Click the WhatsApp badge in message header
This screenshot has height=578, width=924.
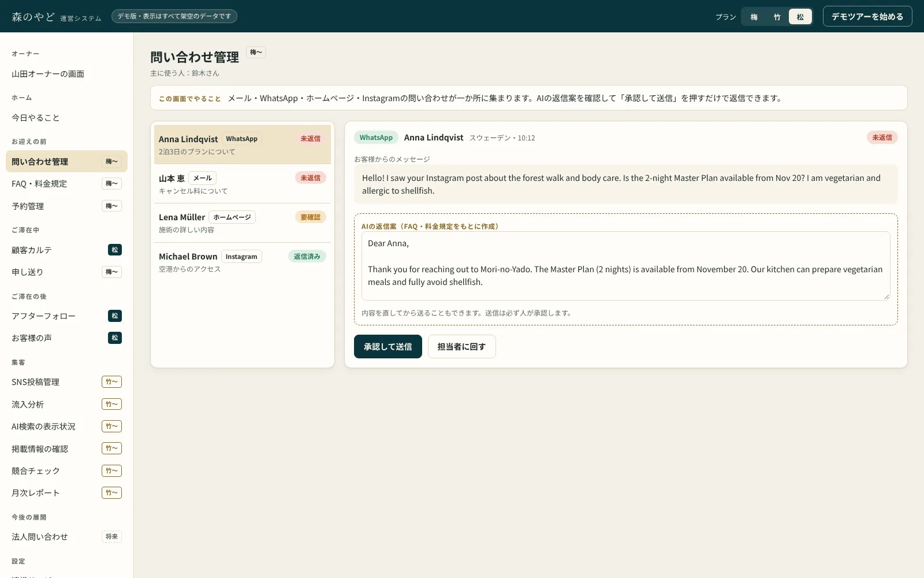[x=376, y=138]
